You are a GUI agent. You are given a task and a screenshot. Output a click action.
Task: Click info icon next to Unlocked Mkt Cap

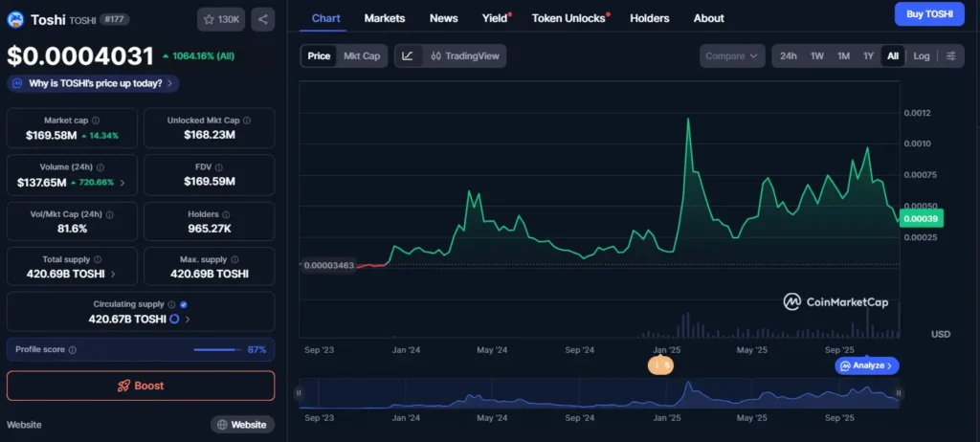point(247,121)
